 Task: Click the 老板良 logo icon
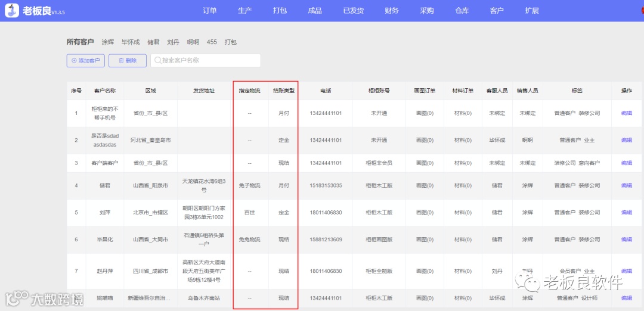(x=13, y=11)
